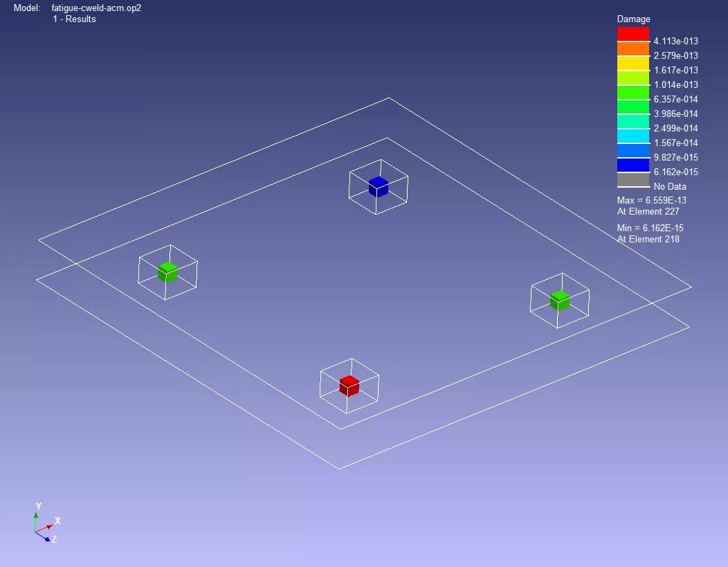Select the blue minimum damage weld cube
The width and height of the screenshot is (728, 567).
[378, 187]
